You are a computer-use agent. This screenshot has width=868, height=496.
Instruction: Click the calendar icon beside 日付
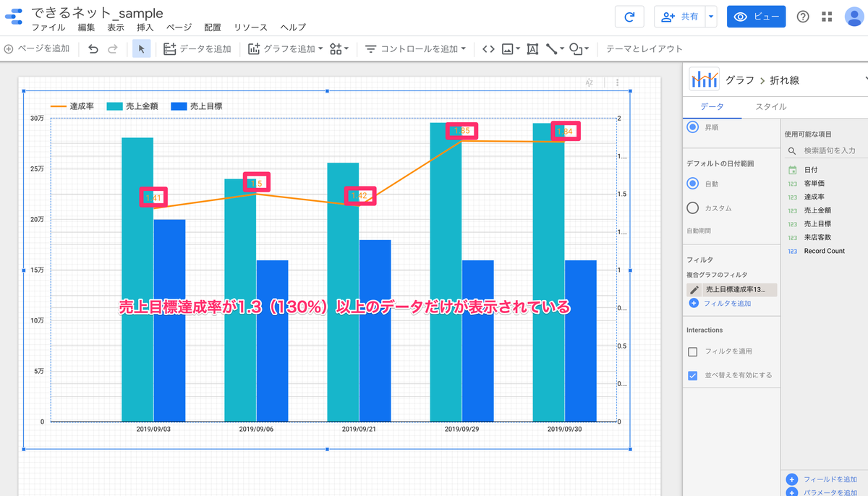click(x=792, y=170)
